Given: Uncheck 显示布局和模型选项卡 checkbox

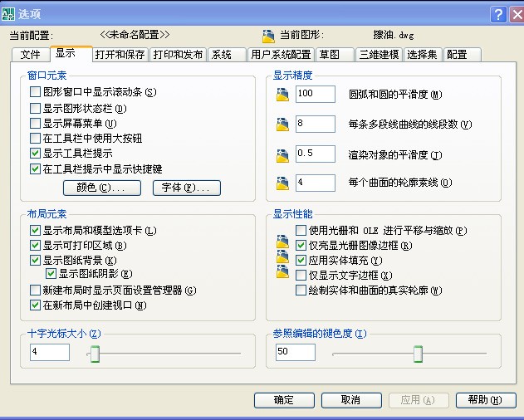Looking at the screenshot, I should (35, 230).
